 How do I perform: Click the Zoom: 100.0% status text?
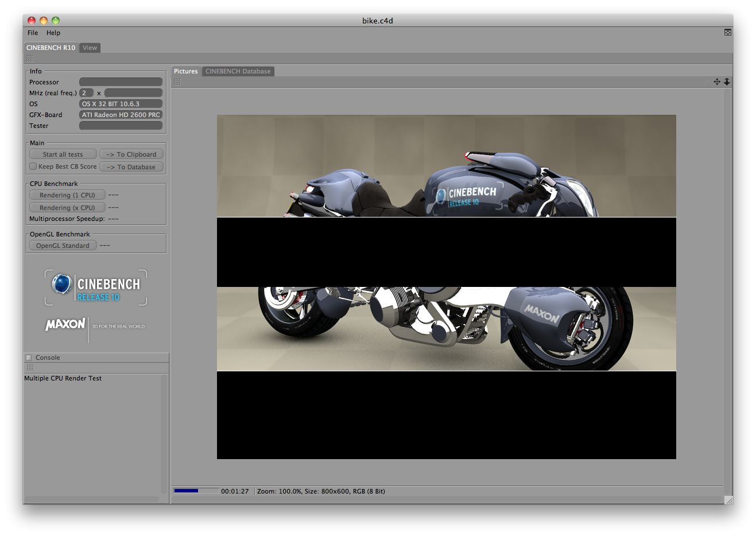tap(279, 491)
